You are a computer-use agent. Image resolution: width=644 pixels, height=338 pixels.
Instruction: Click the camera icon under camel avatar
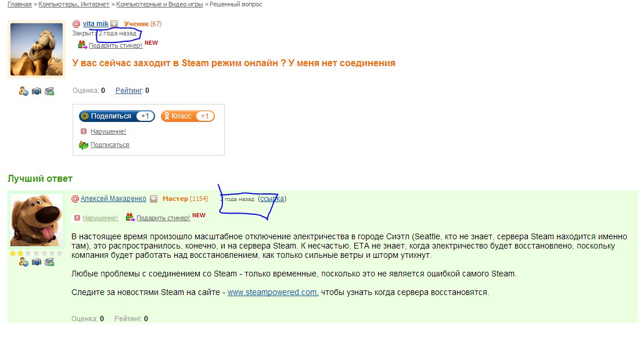(37, 91)
